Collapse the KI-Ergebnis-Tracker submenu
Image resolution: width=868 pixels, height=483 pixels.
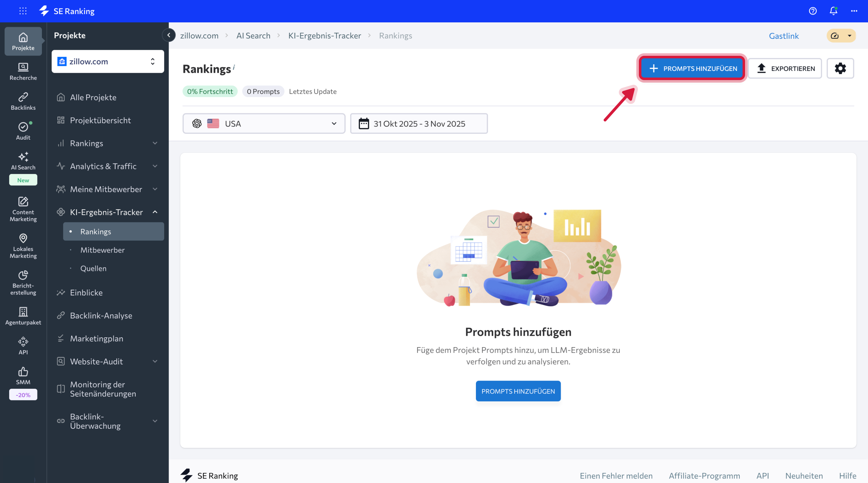tap(155, 212)
